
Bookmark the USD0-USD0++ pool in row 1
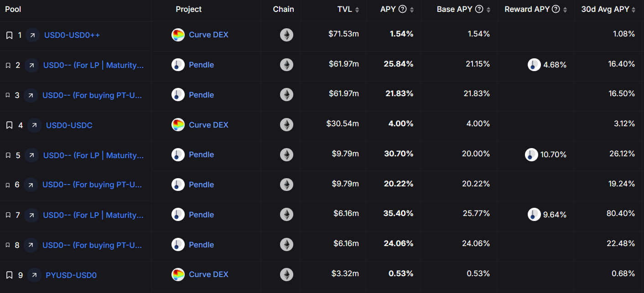click(x=9, y=35)
